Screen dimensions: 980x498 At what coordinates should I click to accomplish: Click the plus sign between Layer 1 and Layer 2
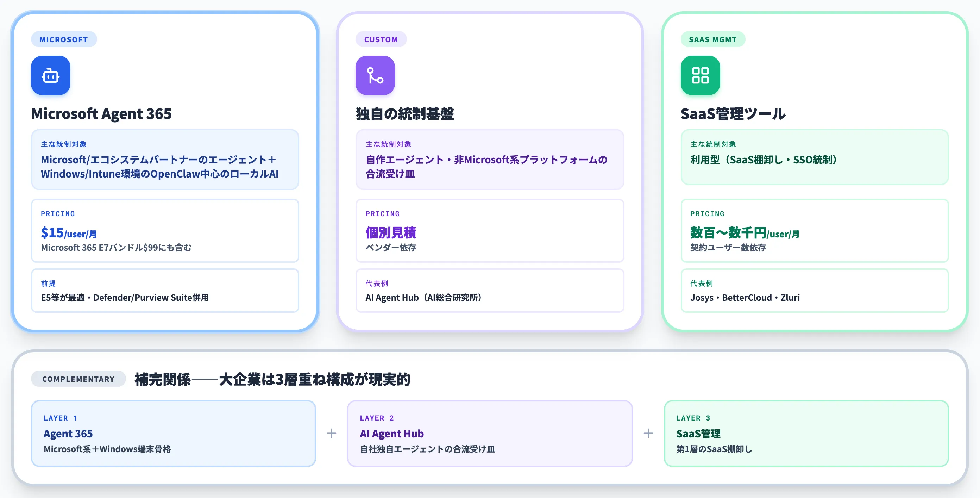point(332,433)
